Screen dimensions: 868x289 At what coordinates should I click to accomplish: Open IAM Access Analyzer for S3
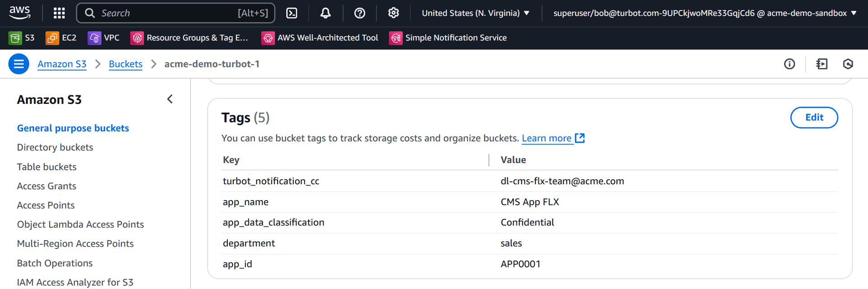pos(75,282)
